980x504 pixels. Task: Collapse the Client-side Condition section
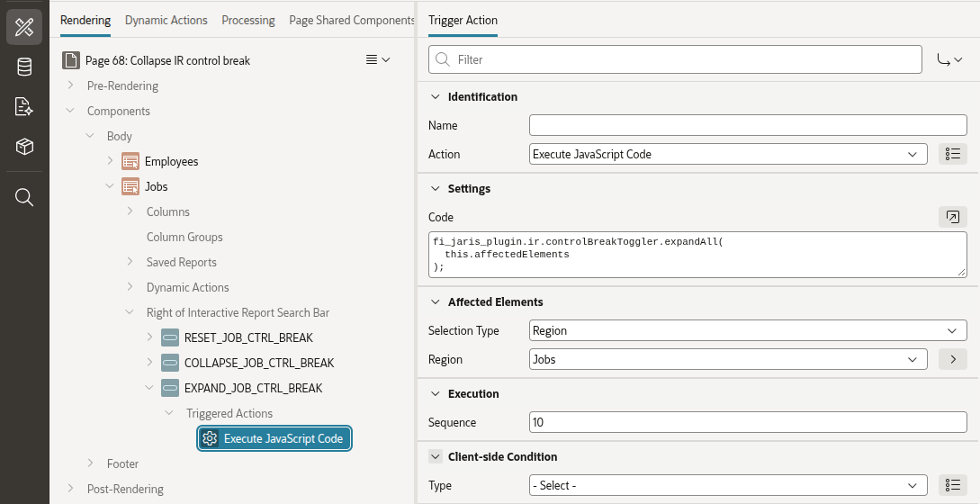[436, 456]
